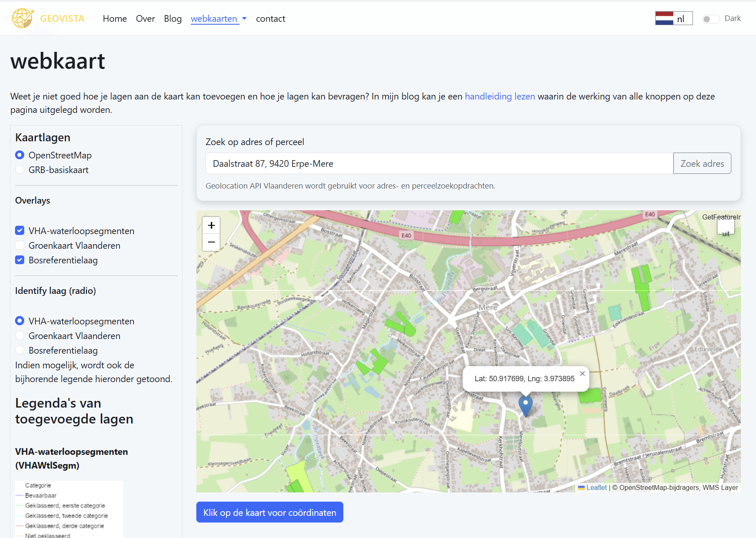The height and width of the screenshot is (538, 756).
Task: Toggle Dark mode on
Action: coord(710,19)
